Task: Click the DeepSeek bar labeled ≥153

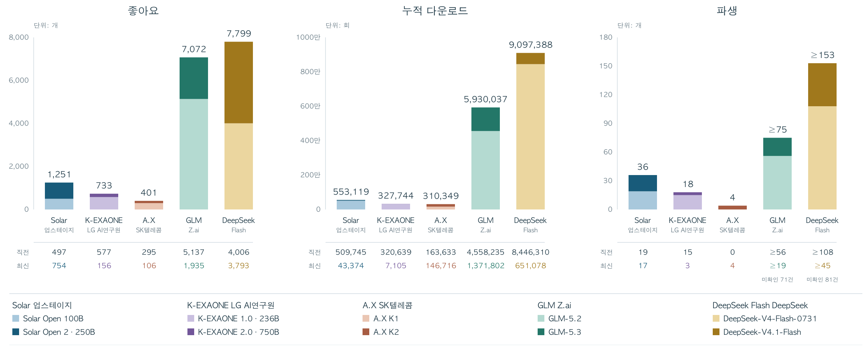Action: tap(822, 136)
